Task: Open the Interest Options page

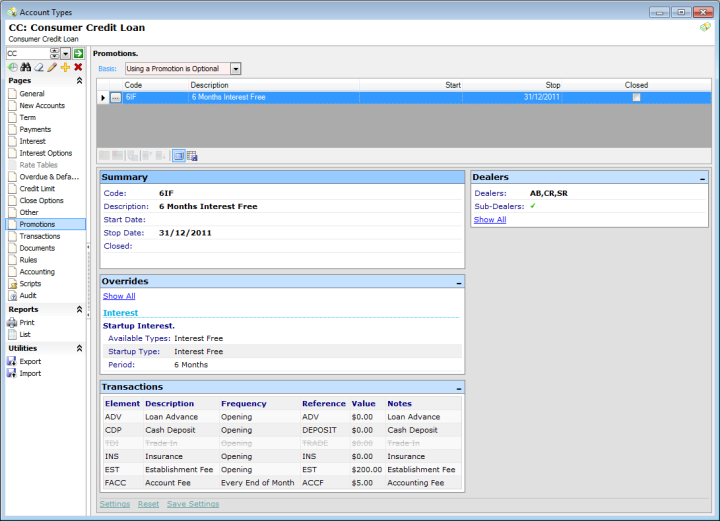Action: pos(45,153)
